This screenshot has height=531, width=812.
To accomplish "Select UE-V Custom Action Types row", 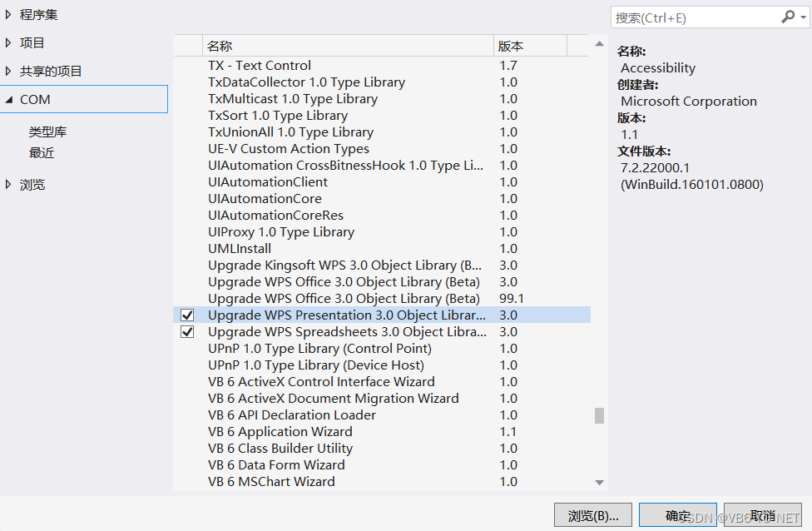I will pyautogui.click(x=382, y=149).
